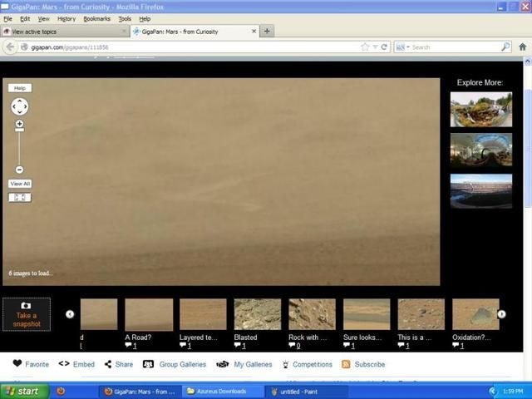
Task: Open first Explore More fisheye garden panorama
Action: [481, 109]
